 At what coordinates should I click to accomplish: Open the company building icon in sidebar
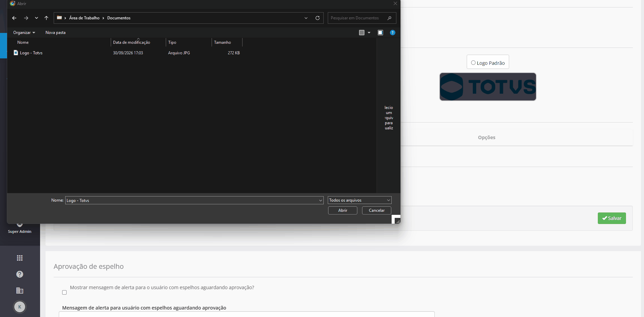click(20, 291)
